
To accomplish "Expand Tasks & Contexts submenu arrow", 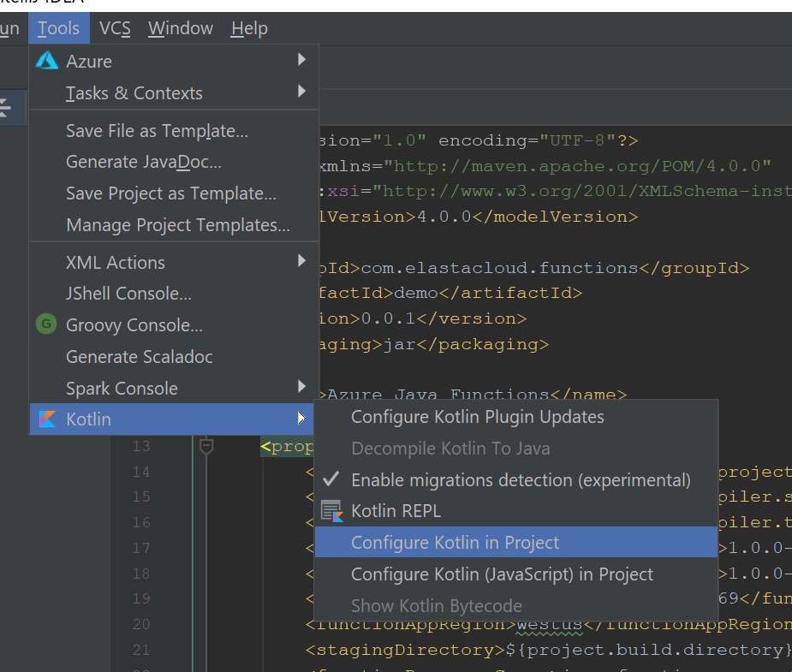I will click(301, 92).
